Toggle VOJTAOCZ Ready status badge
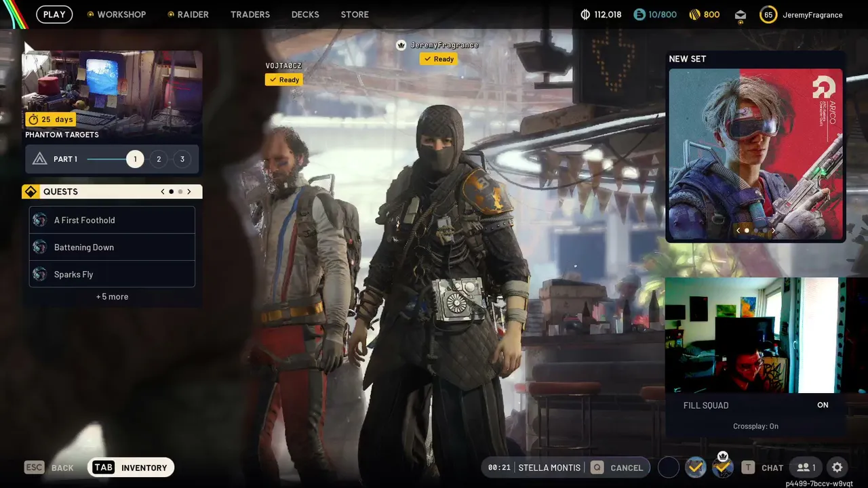The image size is (868, 488). 283,80
